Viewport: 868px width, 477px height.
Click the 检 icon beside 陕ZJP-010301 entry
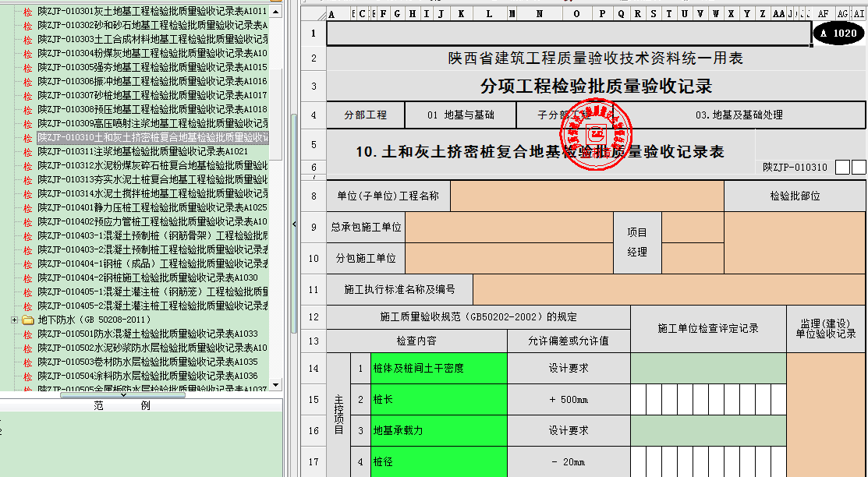[x=28, y=12]
